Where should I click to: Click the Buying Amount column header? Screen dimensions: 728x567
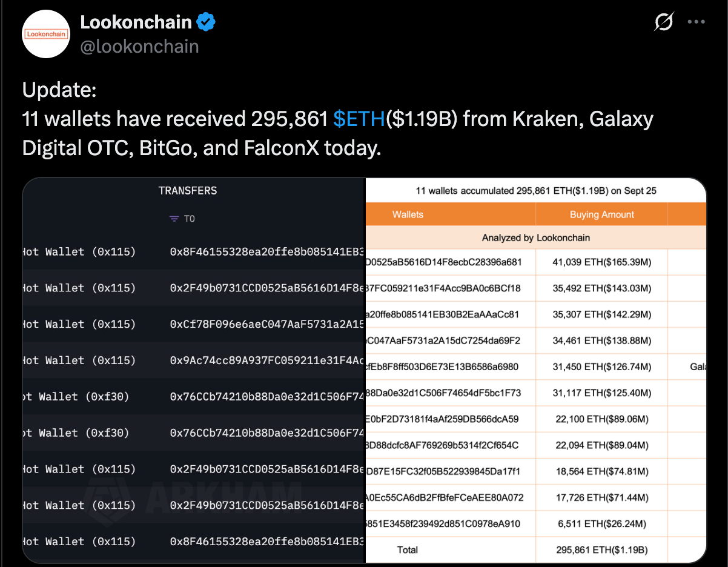click(601, 214)
